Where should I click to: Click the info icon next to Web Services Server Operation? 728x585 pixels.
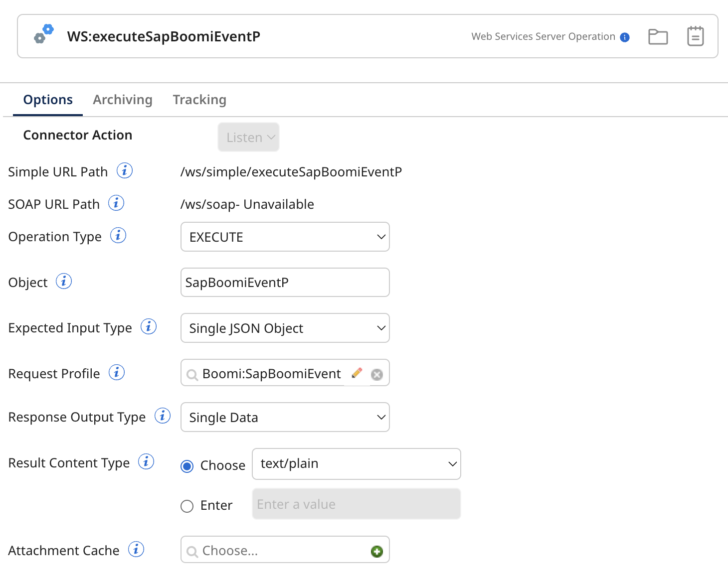pyautogui.click(x=624, y=36)
